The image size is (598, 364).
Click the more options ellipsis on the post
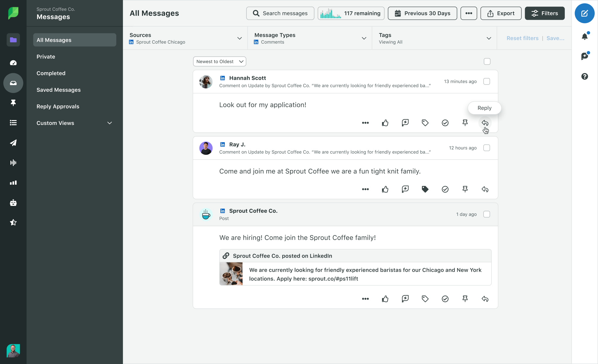[x=365, y=299]
